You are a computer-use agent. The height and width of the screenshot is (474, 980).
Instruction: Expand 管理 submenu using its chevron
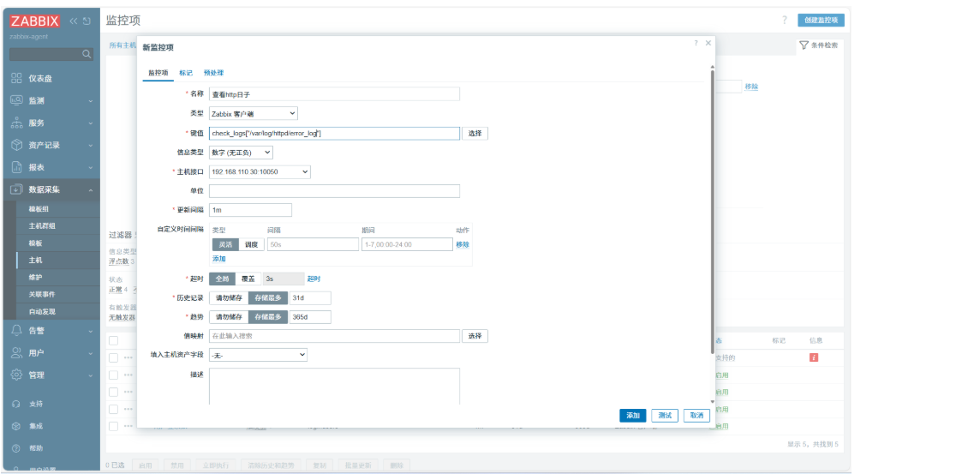(x=91, y=375)
